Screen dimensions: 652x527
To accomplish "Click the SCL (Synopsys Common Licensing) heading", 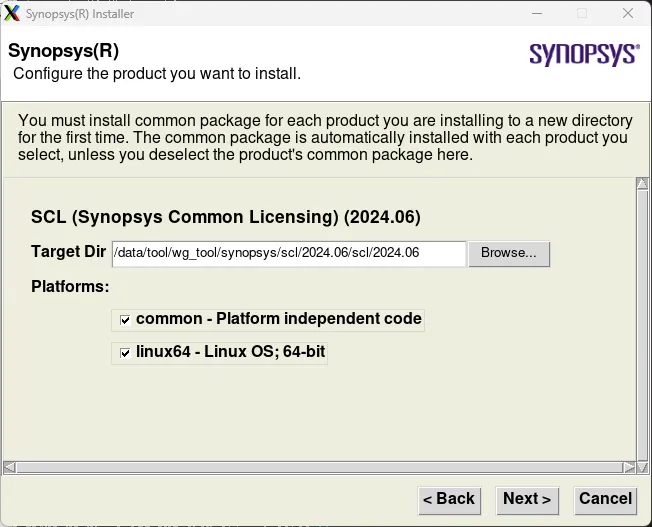I will (226, 217).
